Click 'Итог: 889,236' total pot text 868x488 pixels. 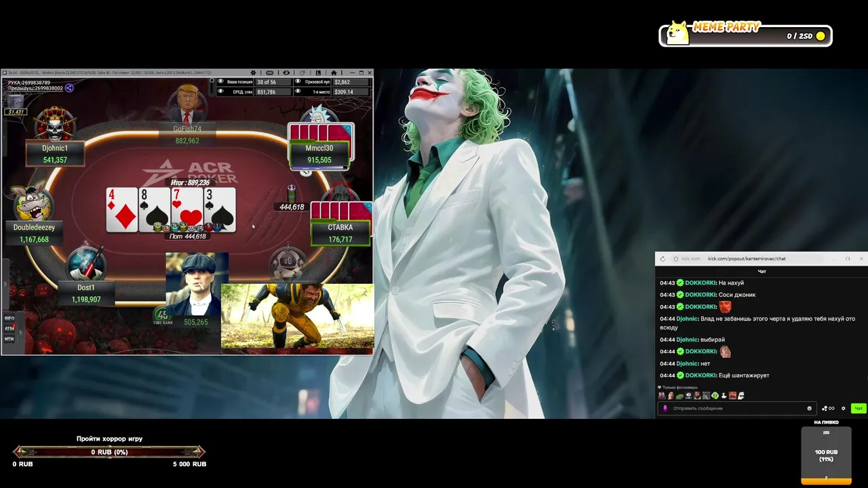190,182
